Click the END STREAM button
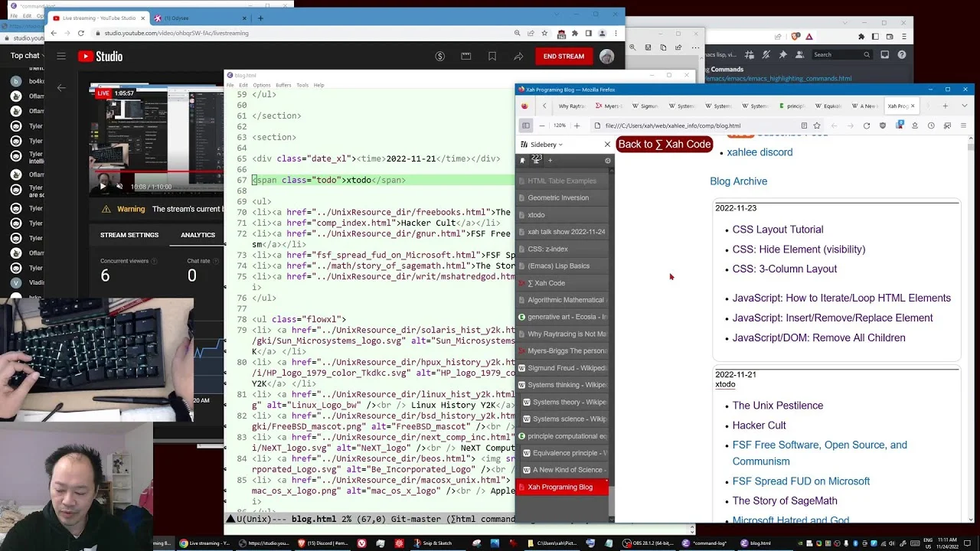The height and width of the screenshot is (551, 980). click(x=563, y=56)
